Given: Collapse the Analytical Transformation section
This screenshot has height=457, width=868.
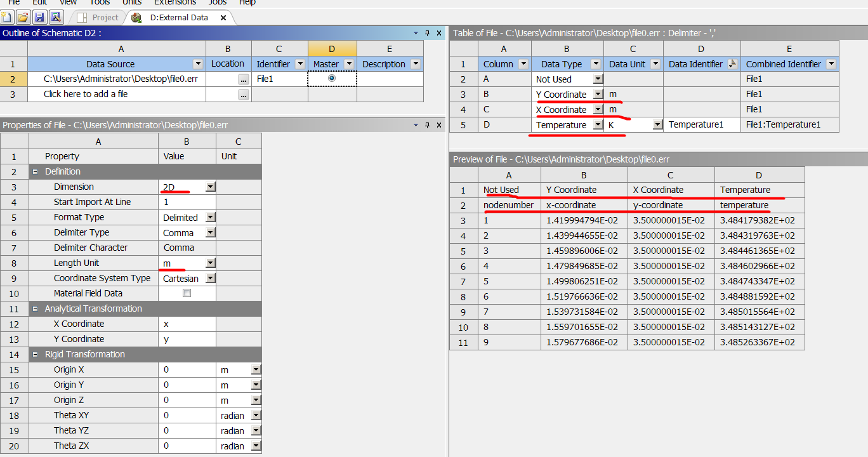Looking at the screenshot, I should [36, 308].
